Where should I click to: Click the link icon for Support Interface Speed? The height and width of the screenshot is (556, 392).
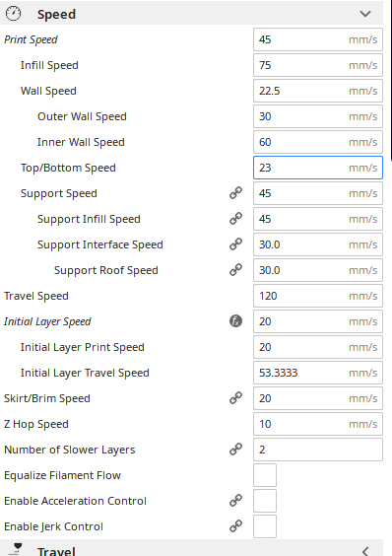tap(235, 243)
